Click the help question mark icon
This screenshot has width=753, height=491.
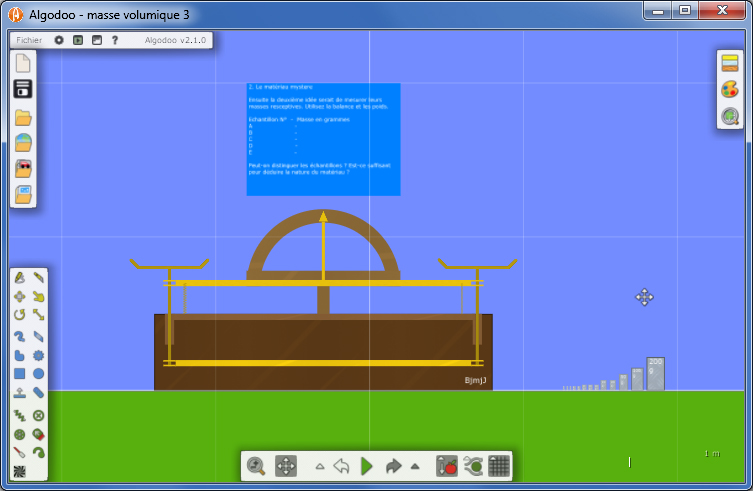click(x=115, y=40)
